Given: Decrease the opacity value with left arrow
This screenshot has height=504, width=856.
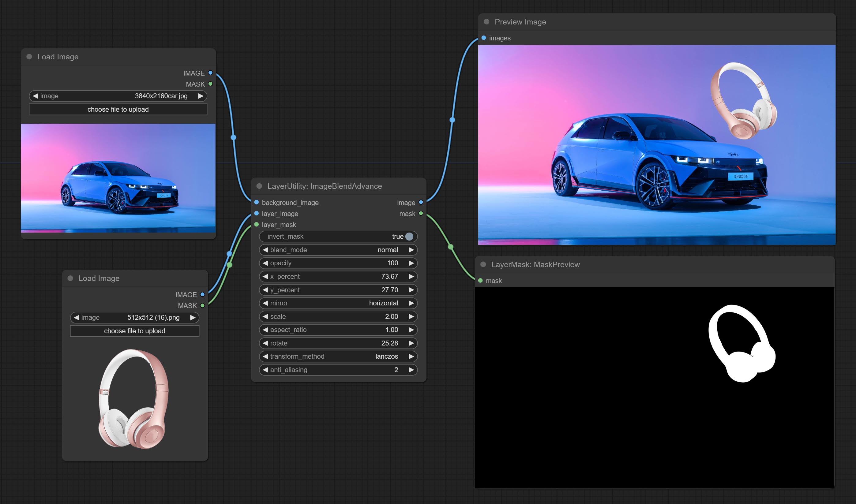Looking at the screenshot, I should [265, 263].
